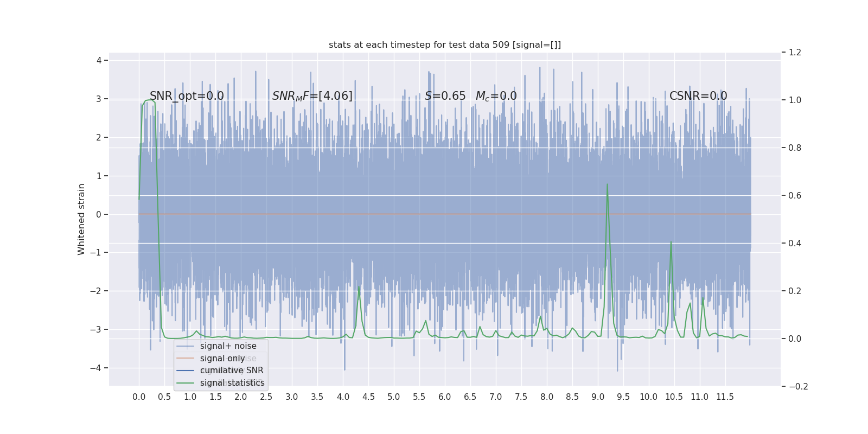Click the green peak near time 10.4
This screenshot has width=868, height=434.
click(671, 242)
